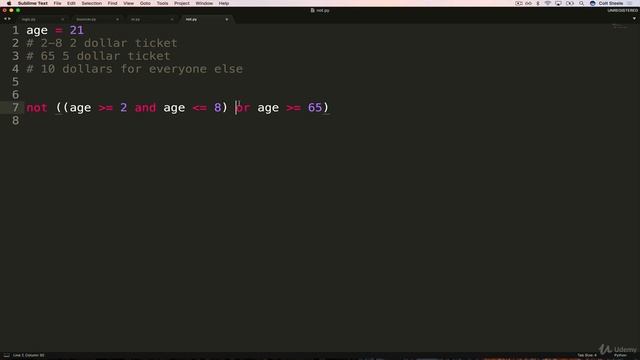Open the Colt Steele user menu

coord(611,3)
